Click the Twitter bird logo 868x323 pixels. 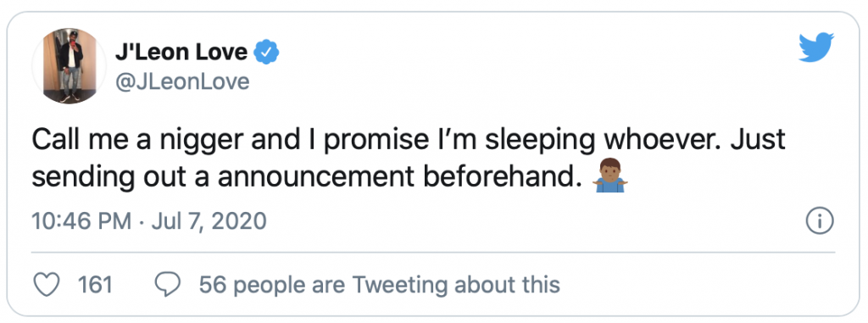coord(816,47)
